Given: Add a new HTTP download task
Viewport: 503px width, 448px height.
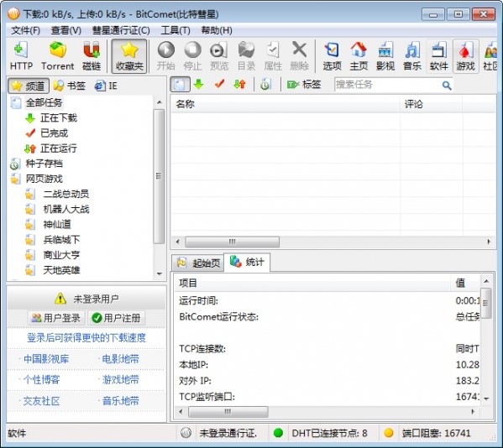Looking at the screenshot, I should coord(21,56).
